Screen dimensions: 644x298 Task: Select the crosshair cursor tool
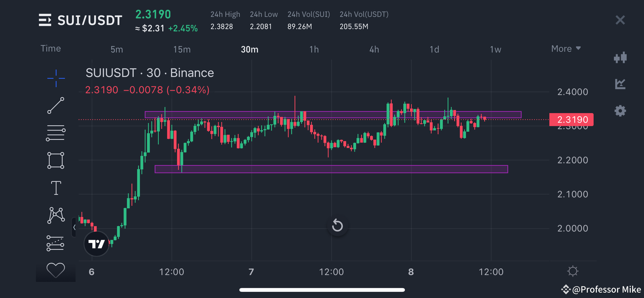(x=56, y=78)
